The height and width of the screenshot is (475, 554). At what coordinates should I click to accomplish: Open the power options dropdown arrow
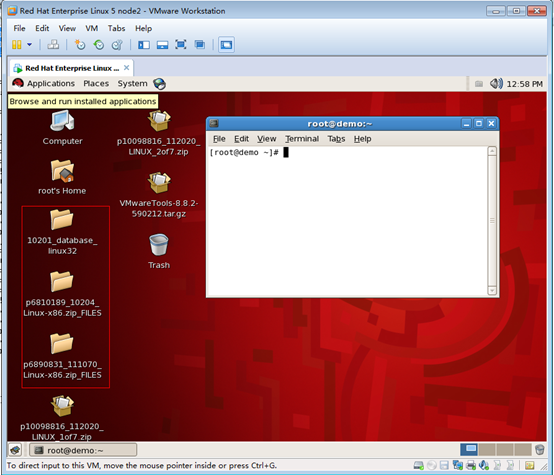(x=30, y=45)
